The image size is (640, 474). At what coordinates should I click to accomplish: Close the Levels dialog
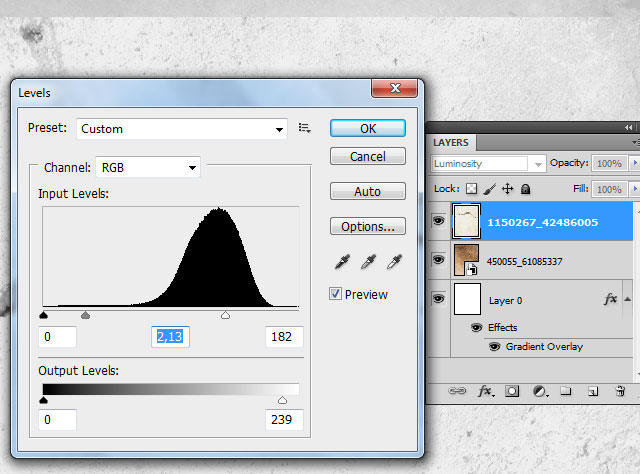(x=394, y=88)
